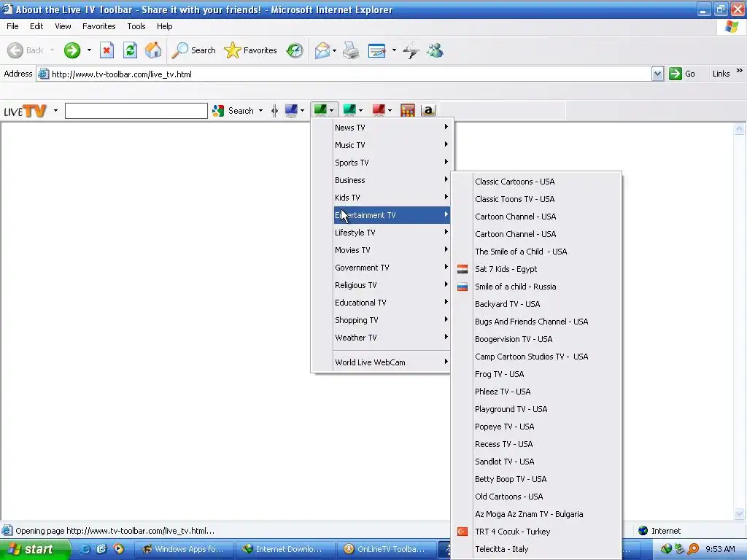Screen dimensions: 747x560
Task: Click the Refresh page icon
Action: point(130,50)
